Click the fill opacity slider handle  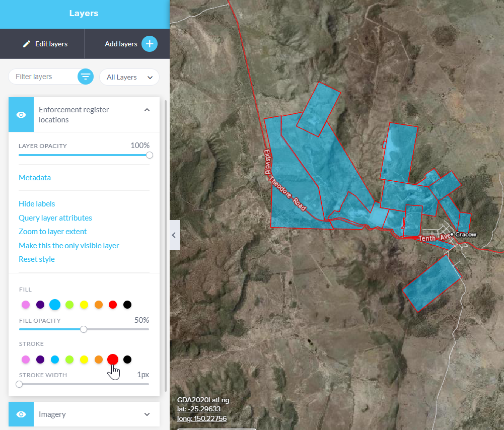click(x=84, y=329)
